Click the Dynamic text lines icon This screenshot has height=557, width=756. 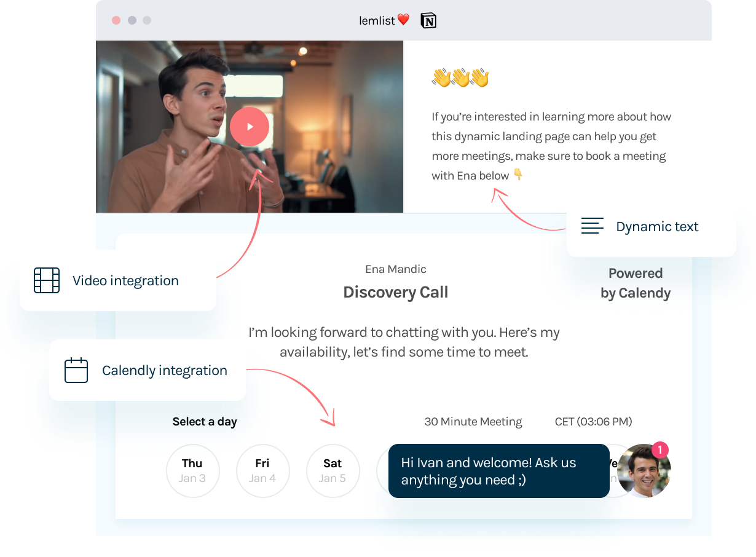(593, 226)
